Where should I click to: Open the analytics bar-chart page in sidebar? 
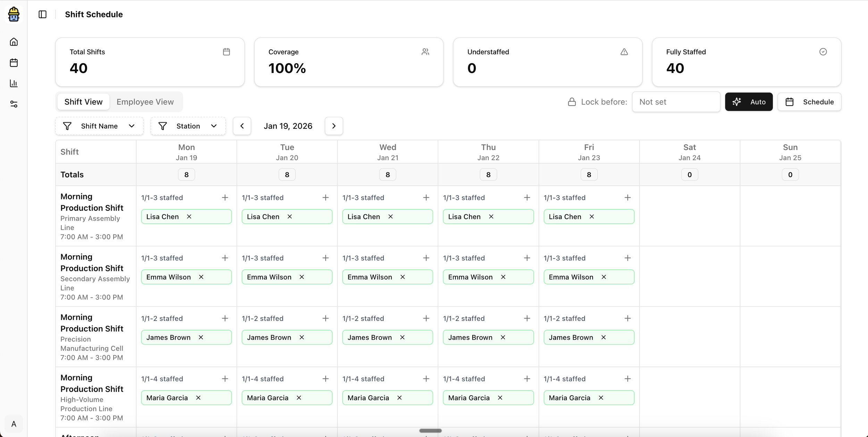(x=14, y=83)
